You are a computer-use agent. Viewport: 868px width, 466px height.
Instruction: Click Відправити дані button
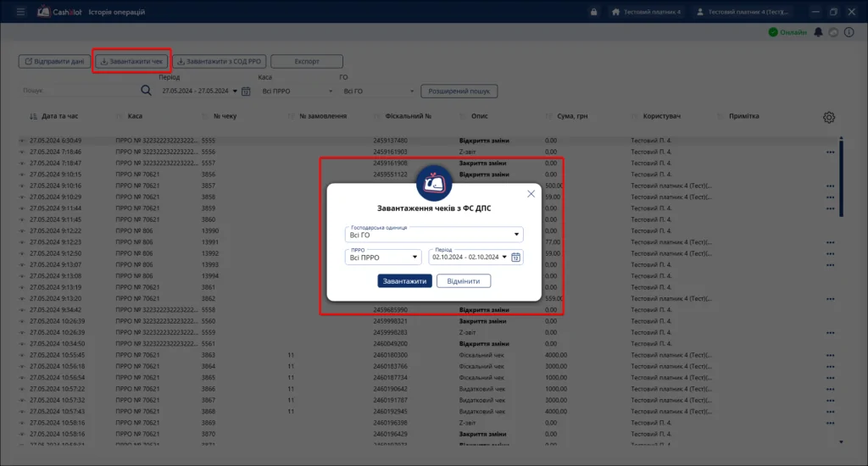click(x=54, y=62)
